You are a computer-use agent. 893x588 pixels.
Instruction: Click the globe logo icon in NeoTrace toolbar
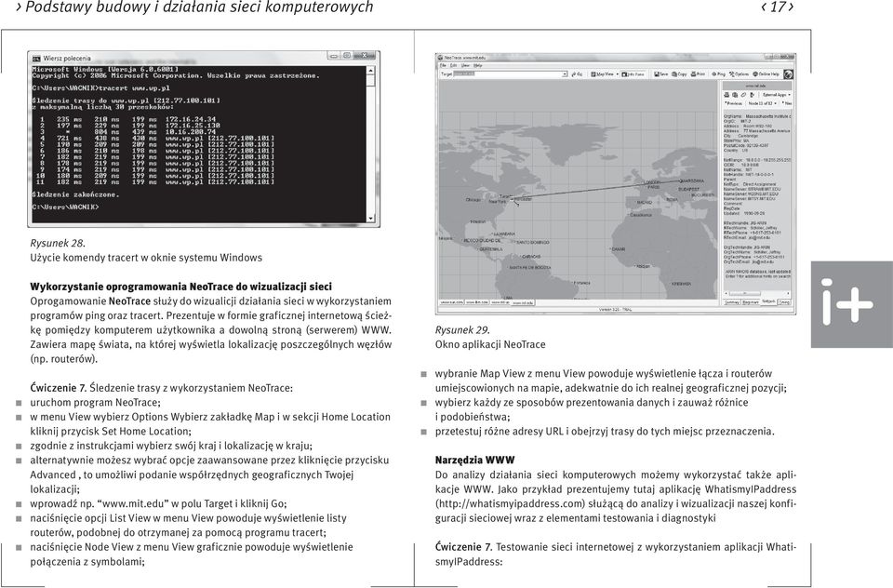[x=788, y=74]
